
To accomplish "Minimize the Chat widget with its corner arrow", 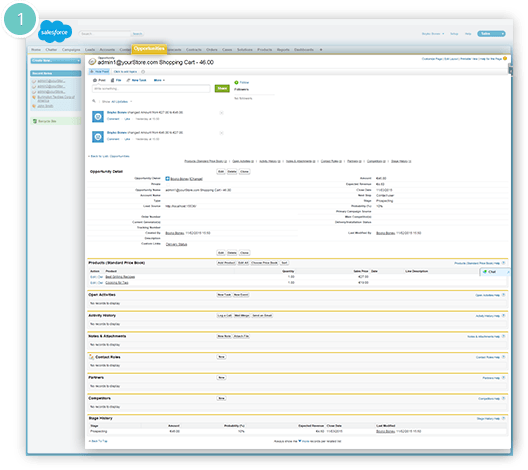I will (x=508, y=272).
